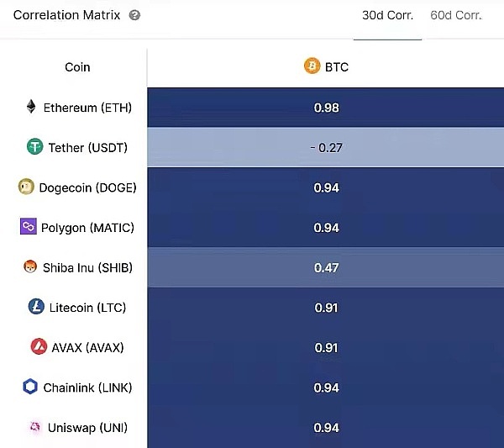Click the Dogecoin coin icon

[x=26, y=187]
